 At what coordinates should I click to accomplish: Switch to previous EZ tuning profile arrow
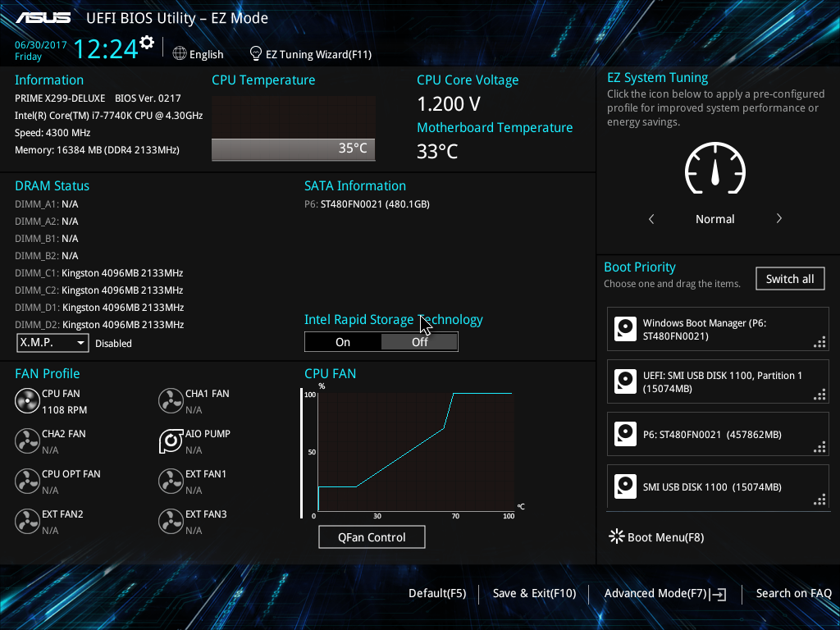point(651,218)
